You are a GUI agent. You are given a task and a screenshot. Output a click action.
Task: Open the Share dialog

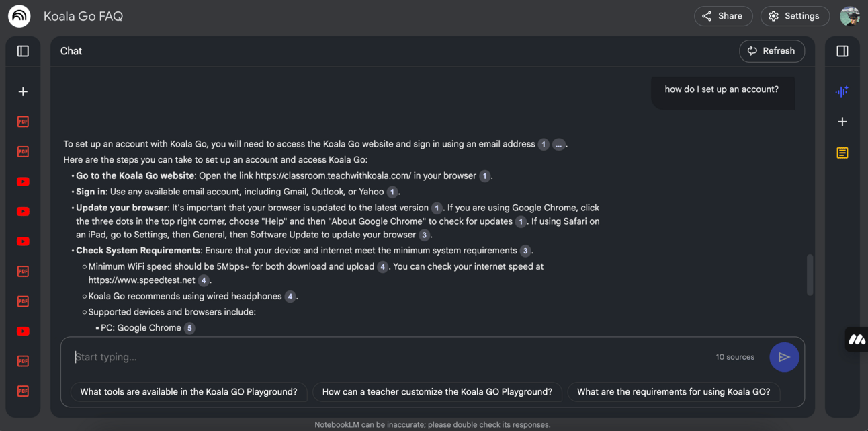tap(723, 16)
